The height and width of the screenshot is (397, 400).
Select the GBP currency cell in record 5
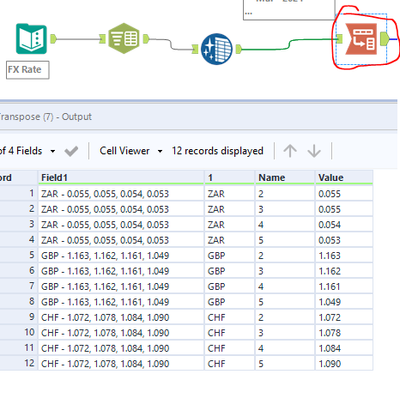[x=229, y=256]
